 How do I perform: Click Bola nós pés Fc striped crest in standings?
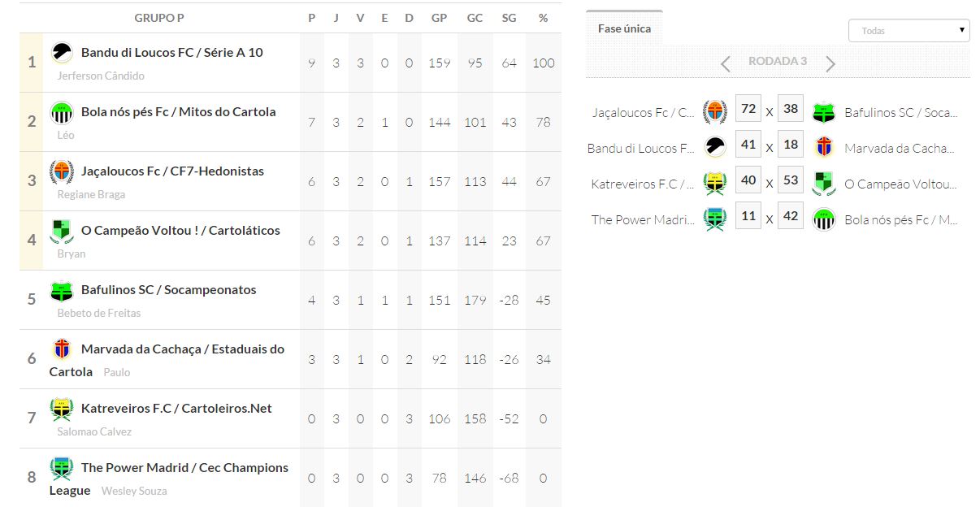coord(61,112)
